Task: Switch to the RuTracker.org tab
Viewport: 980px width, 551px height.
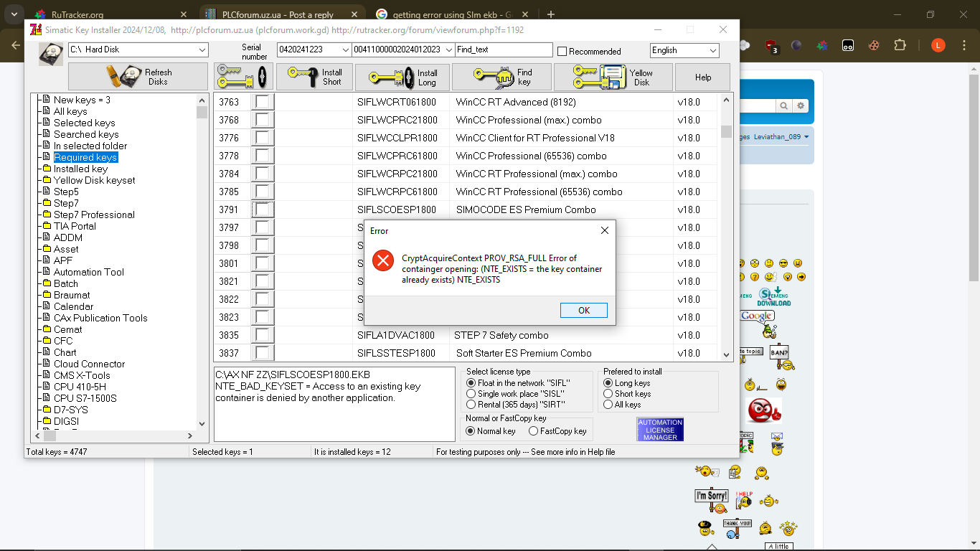Action: (110, 14)
